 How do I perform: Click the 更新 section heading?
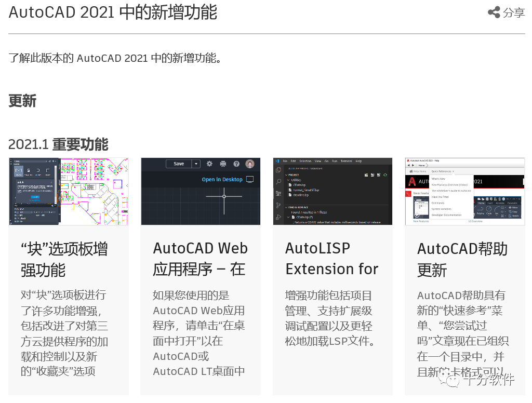[x=22, y=101]
